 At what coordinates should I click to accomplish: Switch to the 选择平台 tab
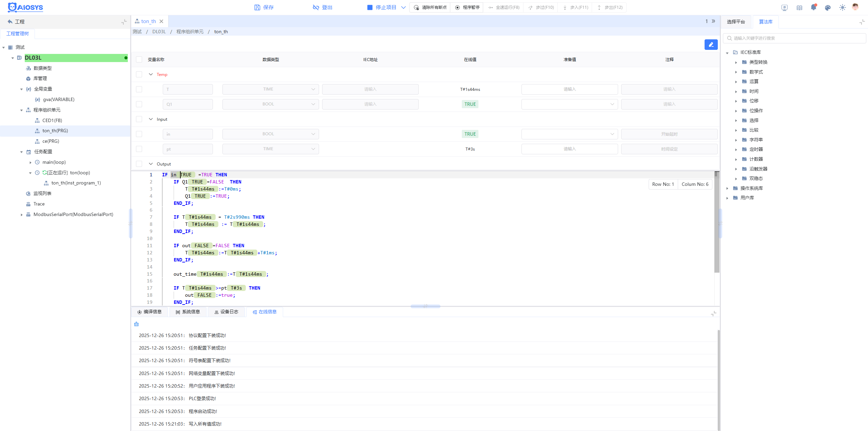click(736, 22)
